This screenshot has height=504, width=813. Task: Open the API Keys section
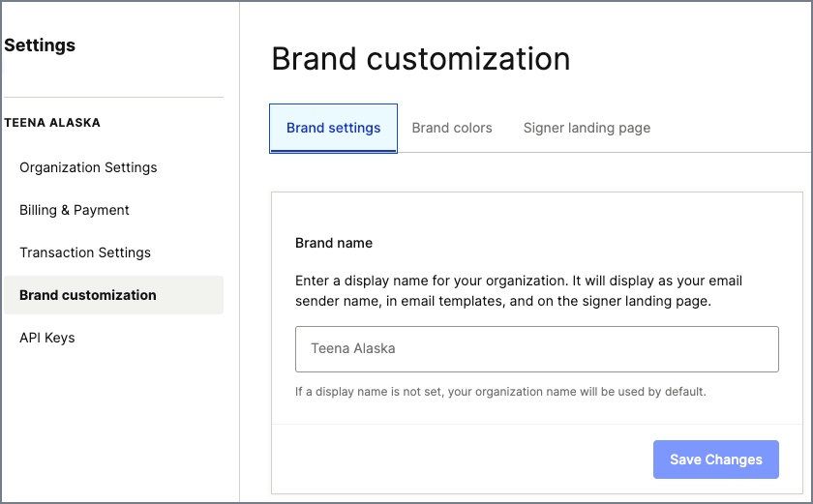[47, 338]
